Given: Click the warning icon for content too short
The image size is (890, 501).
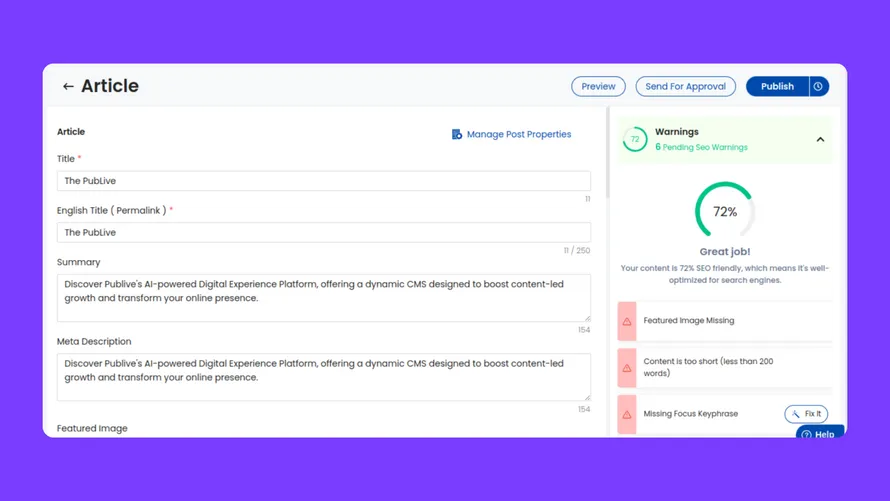Looking at the screenshot, I should [627, 368].
